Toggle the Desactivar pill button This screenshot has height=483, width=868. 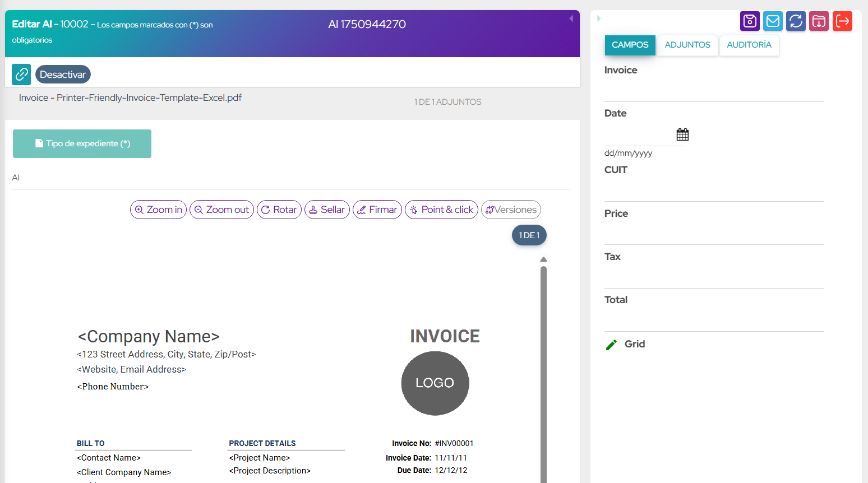pyautogui.click(x=63, y=75)
